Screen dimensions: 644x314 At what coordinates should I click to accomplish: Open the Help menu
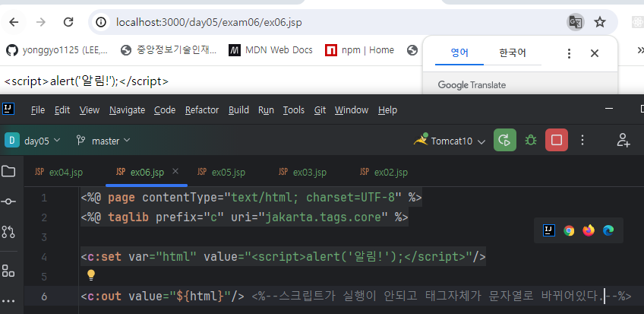point(387,110)
